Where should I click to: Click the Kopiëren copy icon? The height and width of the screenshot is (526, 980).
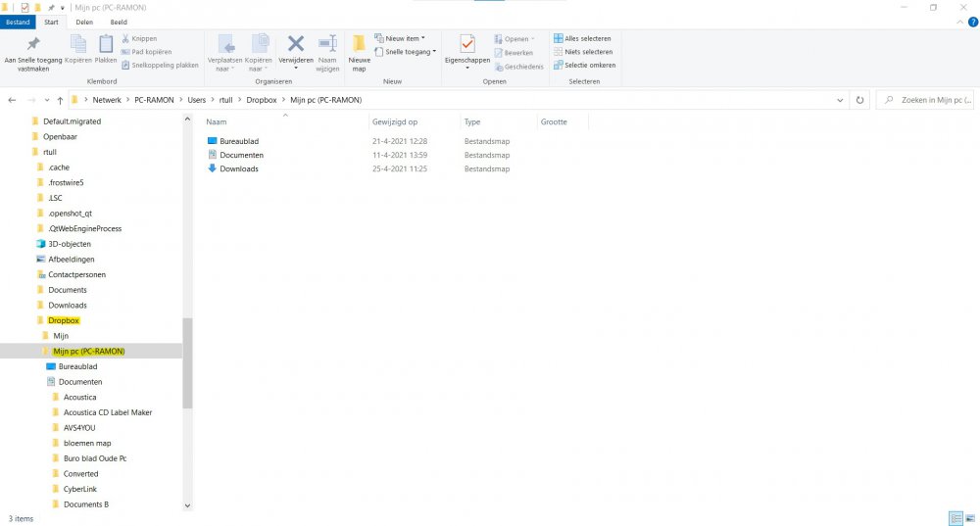(x=78, y=44)
